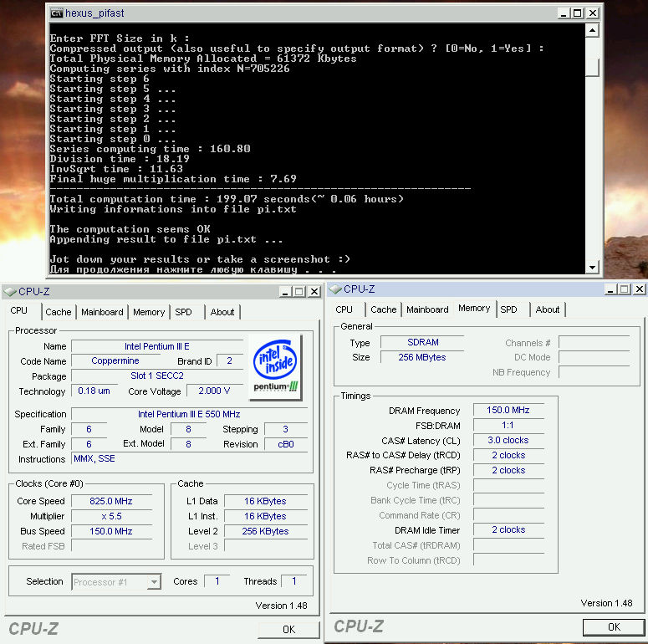Click the hexus_pifast console window icon
The height and width of the screenshot is (644, 648).
click(57, 13)
